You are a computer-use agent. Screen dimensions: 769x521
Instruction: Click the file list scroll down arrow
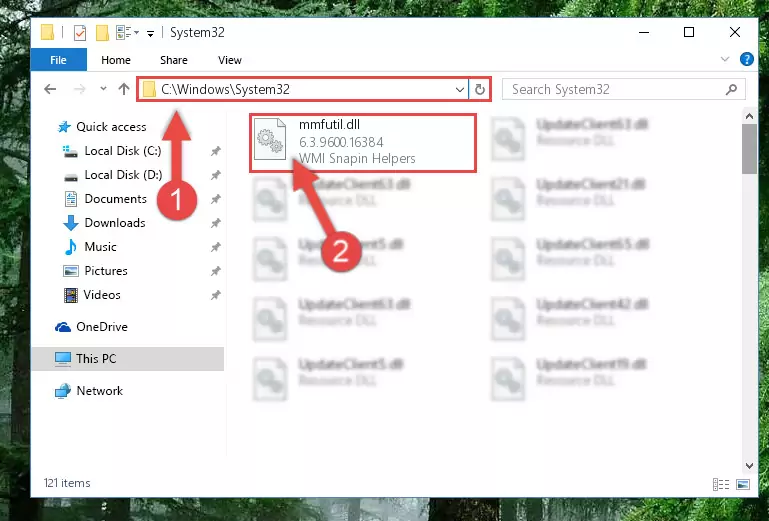pyautogui.click(x=749, y=466)
